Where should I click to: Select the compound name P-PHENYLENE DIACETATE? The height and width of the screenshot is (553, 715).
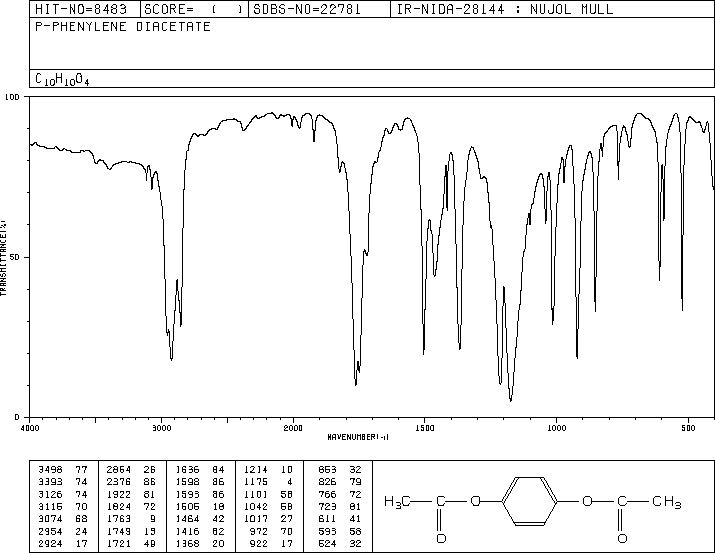(x=123, y=26)
